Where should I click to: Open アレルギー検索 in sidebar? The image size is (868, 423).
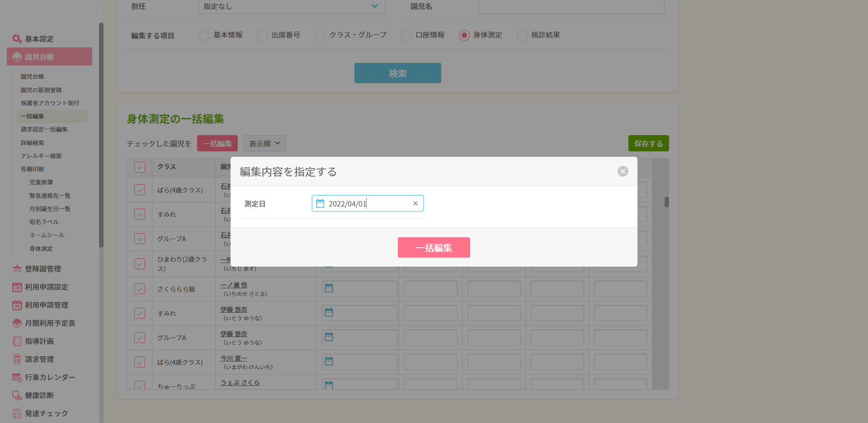(41, 156)
